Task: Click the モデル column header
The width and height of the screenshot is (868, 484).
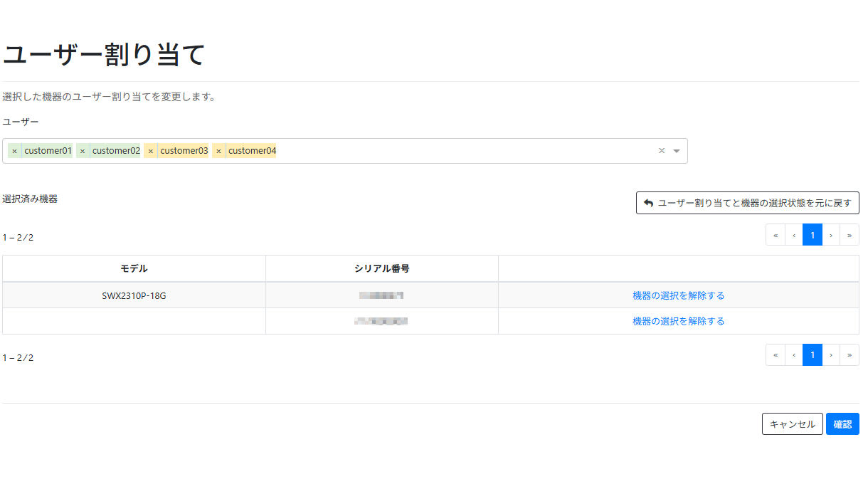Action: [132, 268]
